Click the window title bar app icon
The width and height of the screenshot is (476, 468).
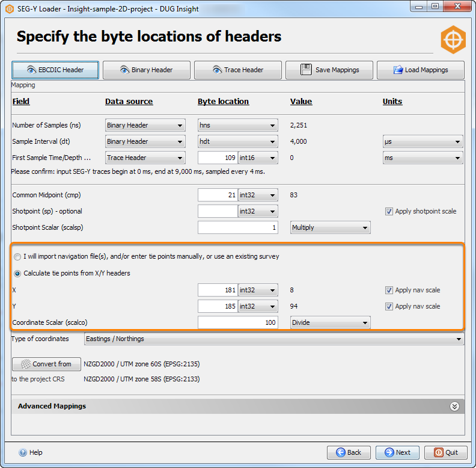(10, 9)
